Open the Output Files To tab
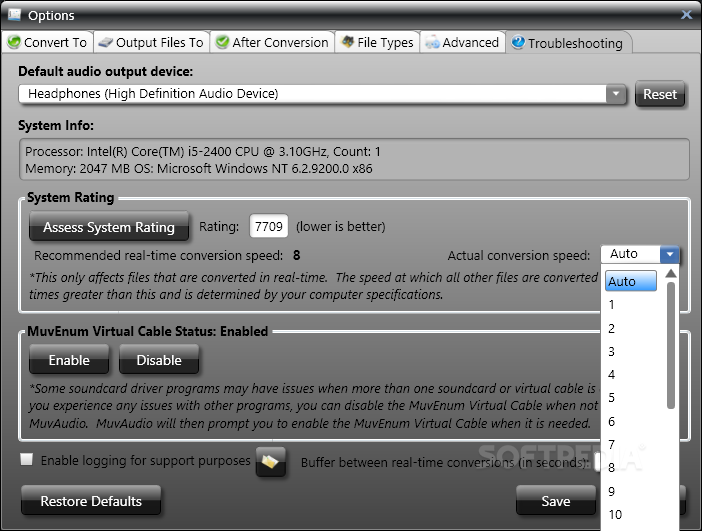This screenshot has height=531, width=702. point(151,42)
